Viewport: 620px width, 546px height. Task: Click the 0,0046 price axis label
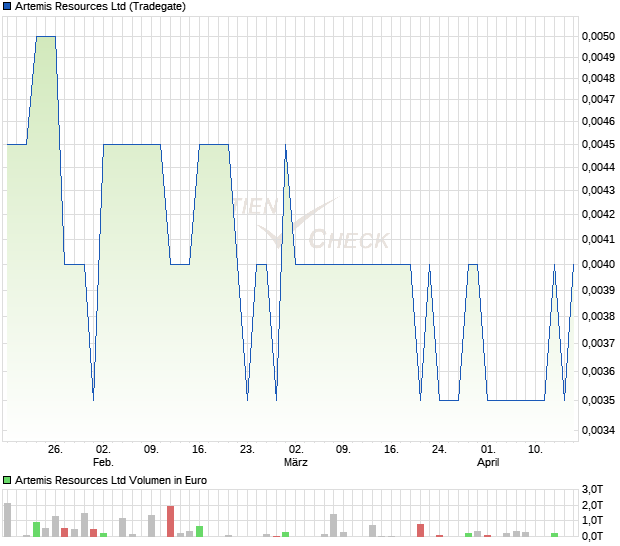(x=598, y=121)
